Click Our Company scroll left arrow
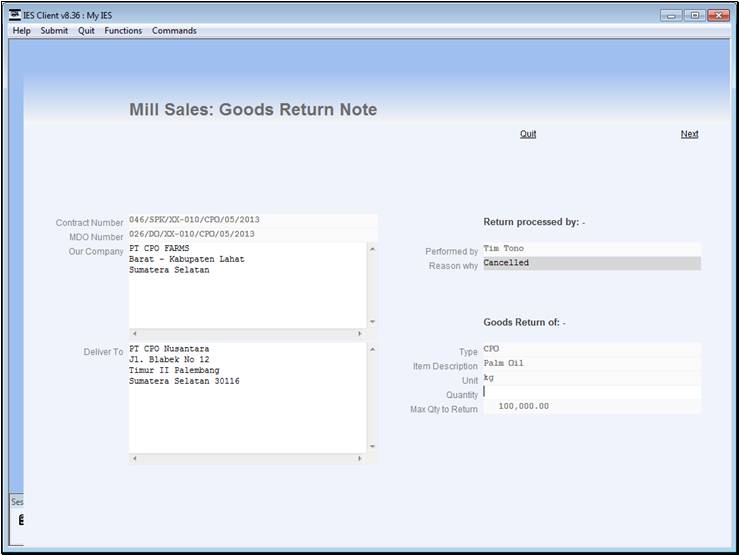 coord(134,333)
